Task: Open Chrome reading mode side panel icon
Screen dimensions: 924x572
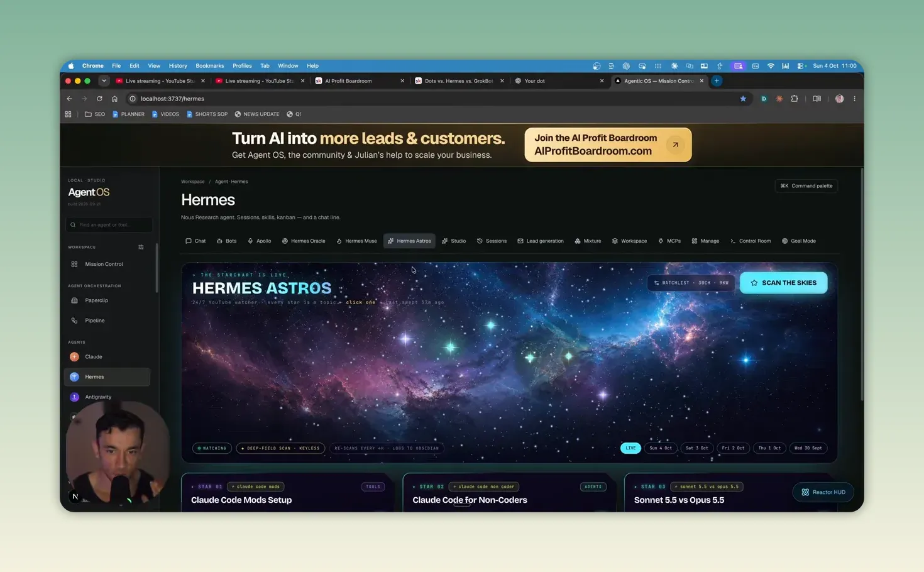Action: pyautogui.click(x=817, y=99)
